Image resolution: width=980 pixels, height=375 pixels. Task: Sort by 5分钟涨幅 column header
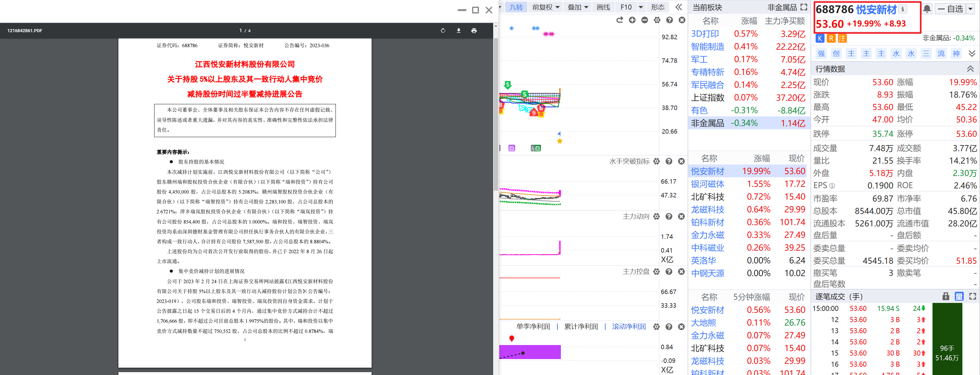pos(751,297)
